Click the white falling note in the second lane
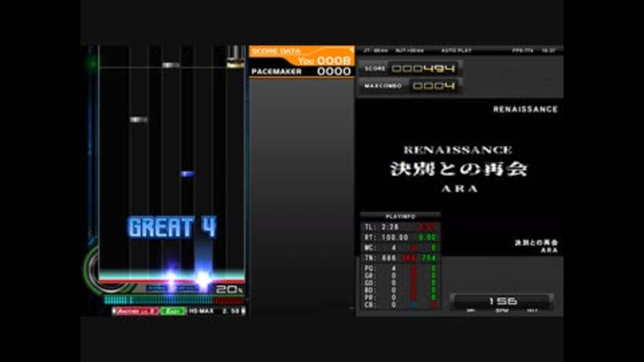This screenshot has height=362, width=644. pyautogui.click(x=139, y=119)
